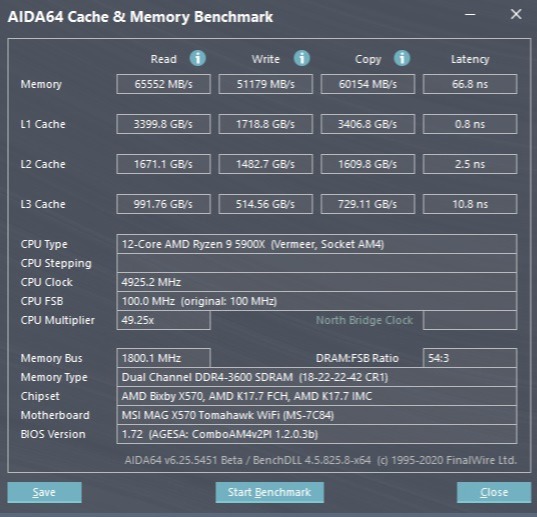Click the Motherboard name field
Screen dimensions: 537x517
click(x=317, y=415)
